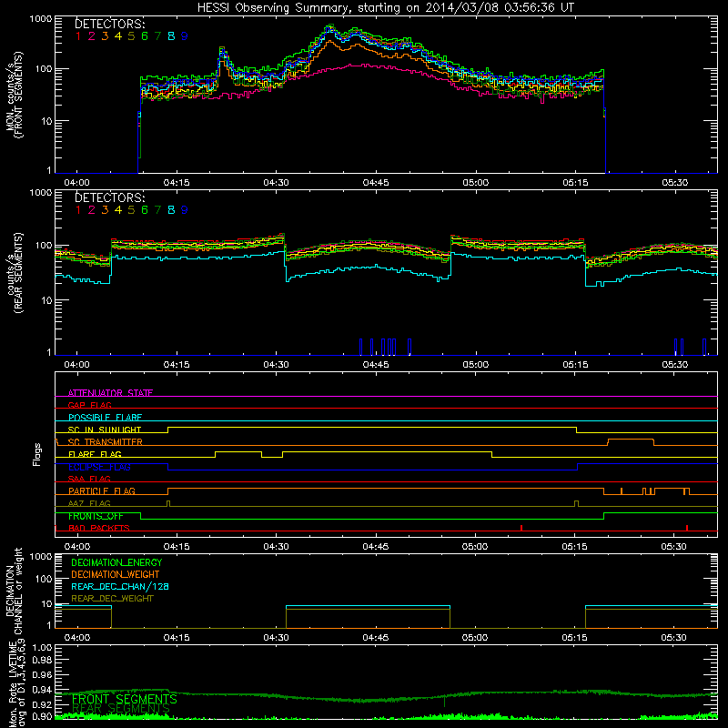The width and height of the screenshot is (728, 728).
Task: Click the DETECTORS: legend heading in the rear segments plot
Action: click(110, 197)
